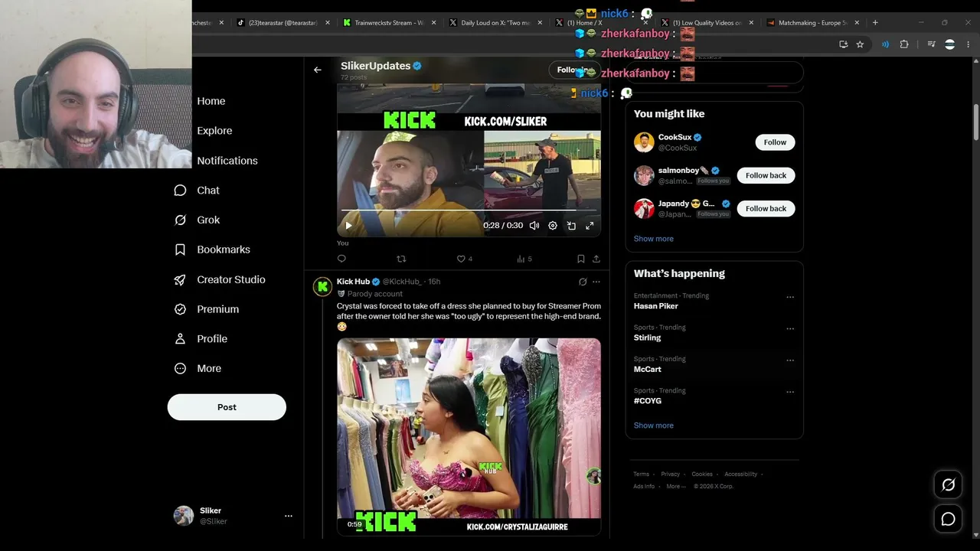Seek on the Sliker video progress bar
980x551 pixels.
[x=469, y=210]
